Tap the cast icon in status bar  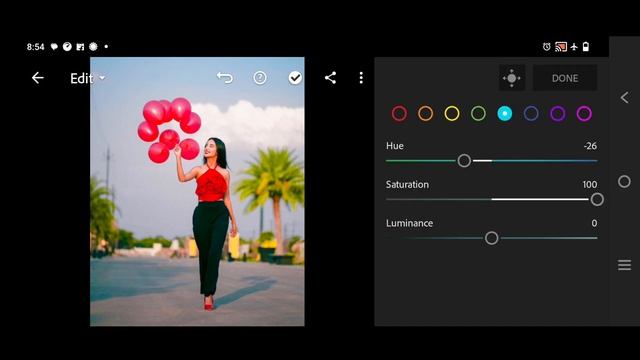pos(561,47)
